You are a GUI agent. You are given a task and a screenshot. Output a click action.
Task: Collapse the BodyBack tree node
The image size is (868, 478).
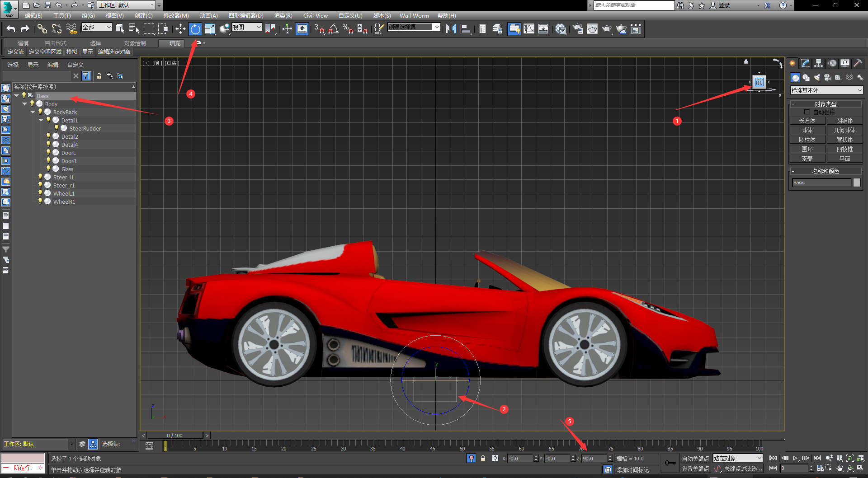pyautogui.click(x=33, y=112)
